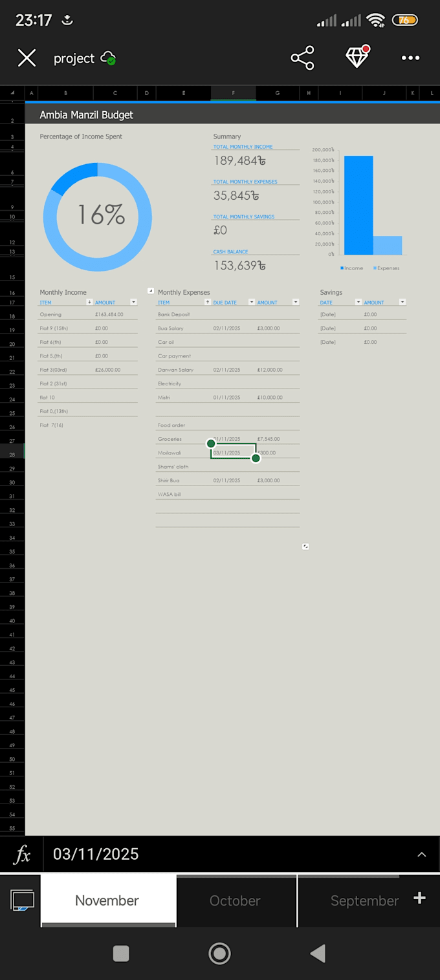Select the Groceries expense cell

click(183, 439)
